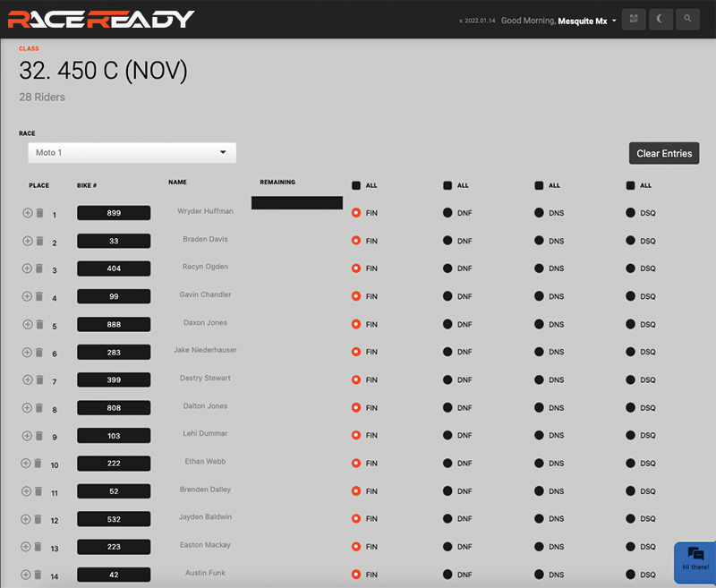Add entry plus icon for Austin Funk row

tap(26, 575)
